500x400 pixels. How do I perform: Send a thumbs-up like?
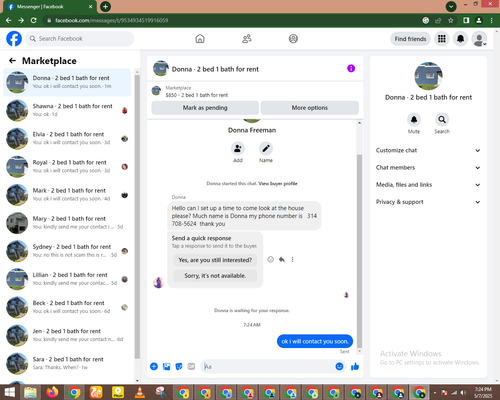[355, 366]
